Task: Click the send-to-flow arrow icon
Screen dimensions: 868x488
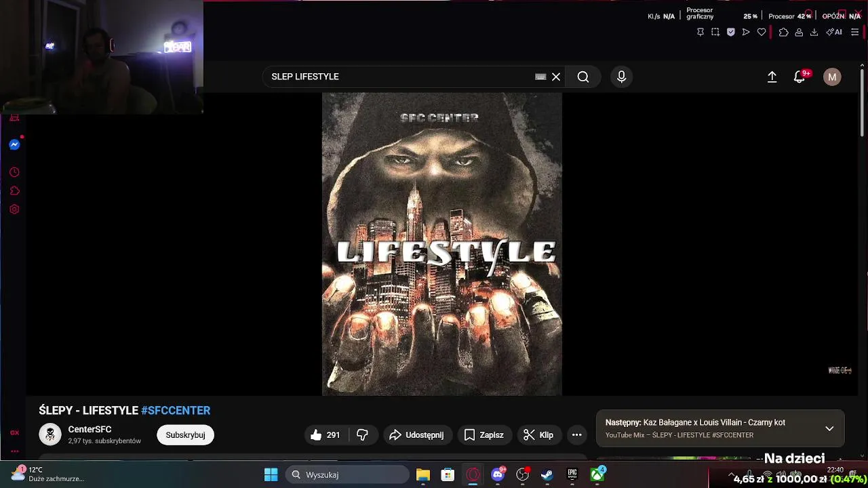Action: [x=746, y=32]
